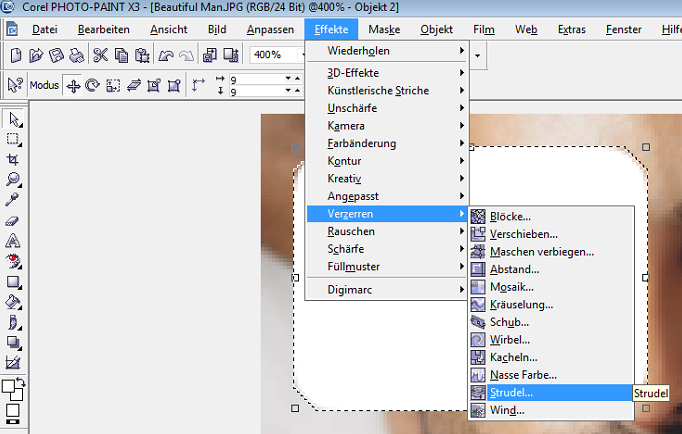682x434 pixels.
Task: Click the Scale mode icon
Action: tap(113, 85)
